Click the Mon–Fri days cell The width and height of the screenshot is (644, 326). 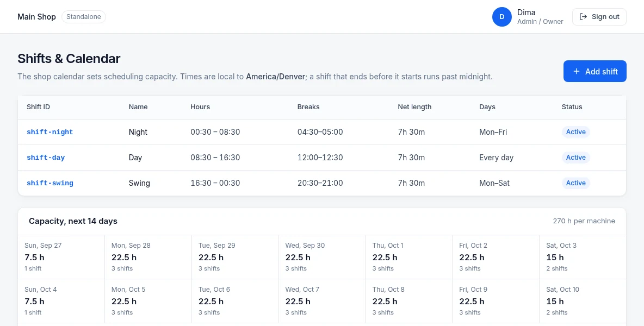point(493,132)
